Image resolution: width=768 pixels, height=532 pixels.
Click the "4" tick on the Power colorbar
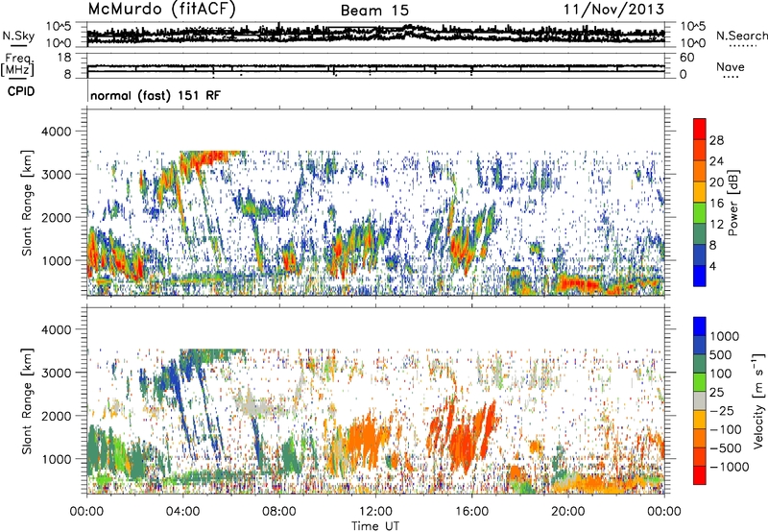click(712, 266)
